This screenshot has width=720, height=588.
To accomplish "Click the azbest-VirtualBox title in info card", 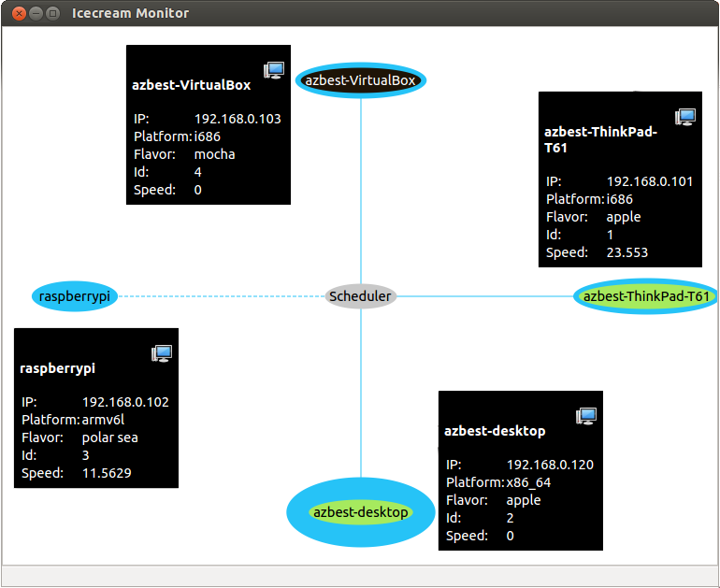I will point(191,85).
